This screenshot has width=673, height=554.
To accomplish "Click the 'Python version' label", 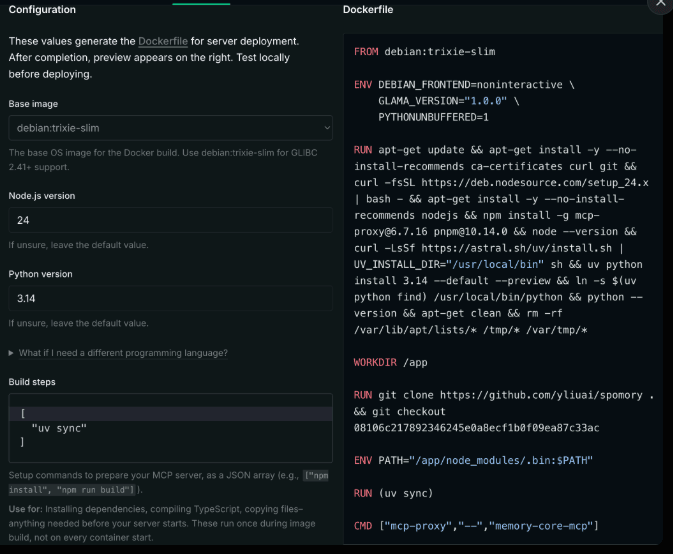I will pyautogui.click(x=40, y=274).
